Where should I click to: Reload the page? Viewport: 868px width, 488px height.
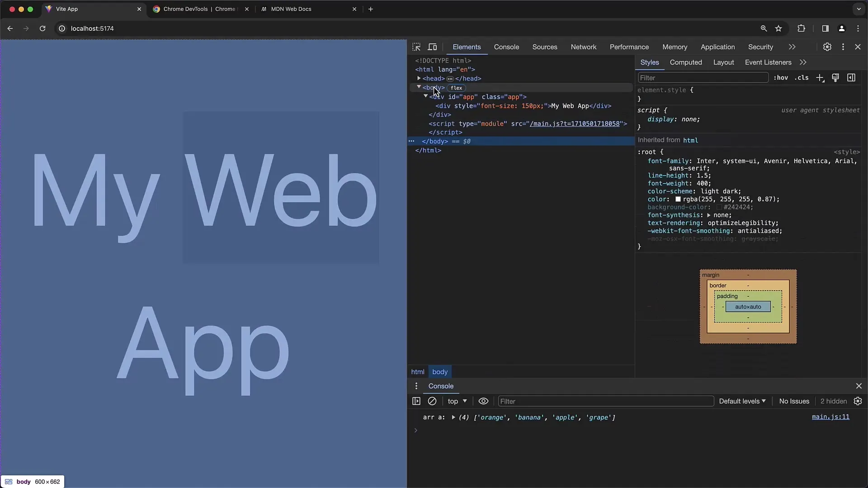click(x=42, y=28)
